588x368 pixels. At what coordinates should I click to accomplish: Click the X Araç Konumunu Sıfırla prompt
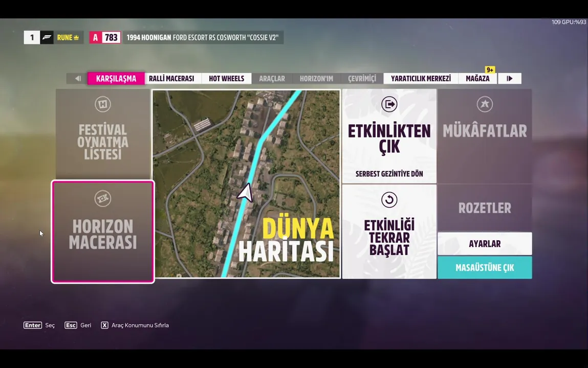[x=135, y=326]
